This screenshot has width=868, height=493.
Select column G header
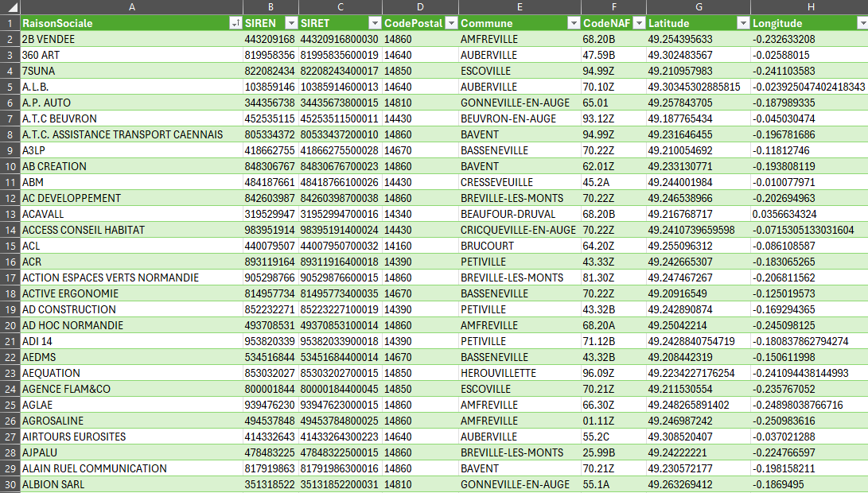click(699, 7)
